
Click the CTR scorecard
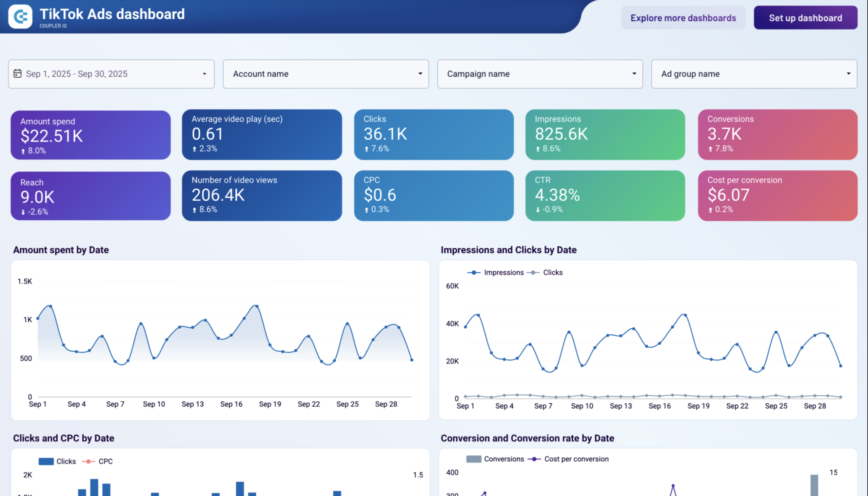click(x=605, y=195)
